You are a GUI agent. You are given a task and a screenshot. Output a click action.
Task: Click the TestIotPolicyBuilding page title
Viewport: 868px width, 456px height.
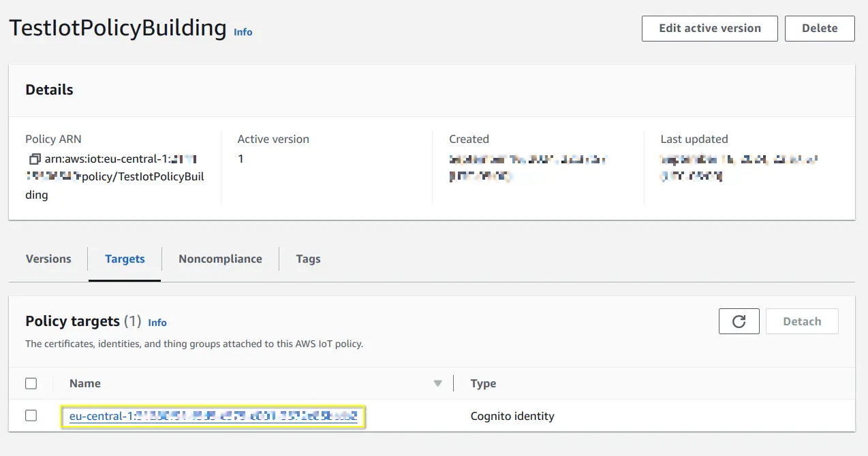pyautogui.click(x=117, y=29)
